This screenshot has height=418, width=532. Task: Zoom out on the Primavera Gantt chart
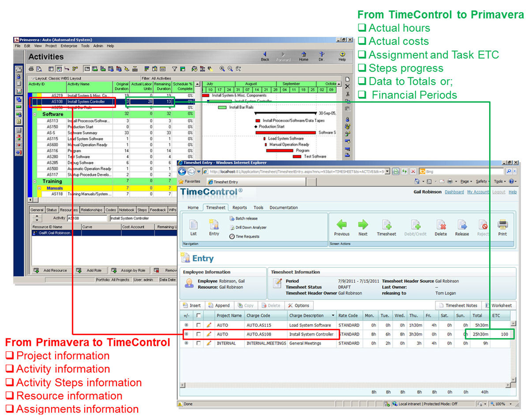pyautogui.click(x=230, y=69)
